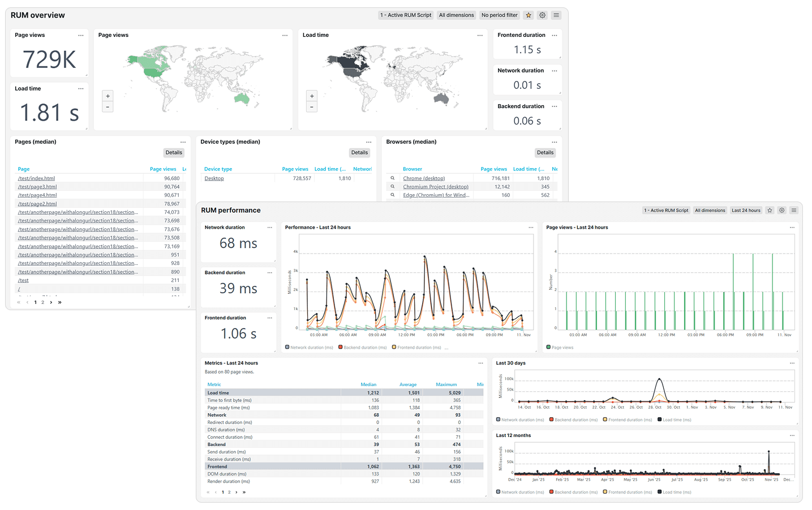812x510 pixels.
Task: Click the zoom out button on the Load time map
Action: pyautogui.click(x=312, y=106)
